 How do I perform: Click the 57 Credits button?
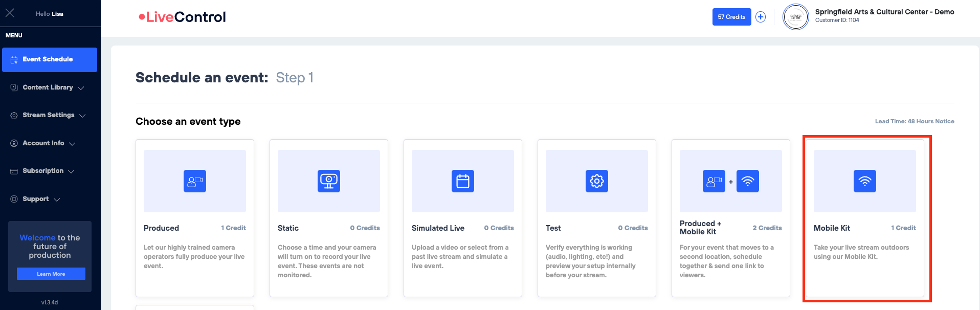731,17
